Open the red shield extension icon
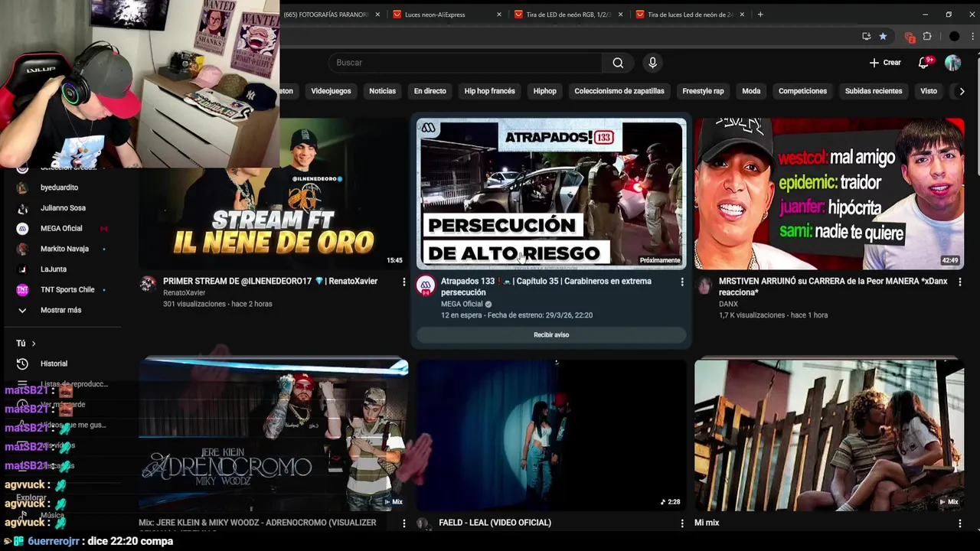 (910, 37)
